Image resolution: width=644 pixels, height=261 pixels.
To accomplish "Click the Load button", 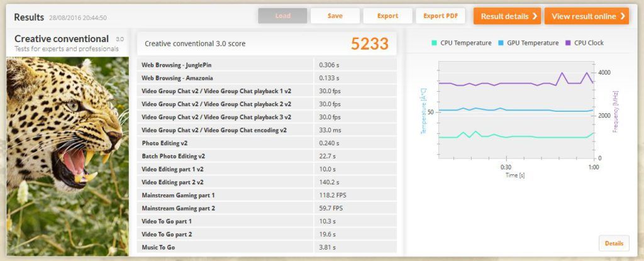I will coord(282,16).
